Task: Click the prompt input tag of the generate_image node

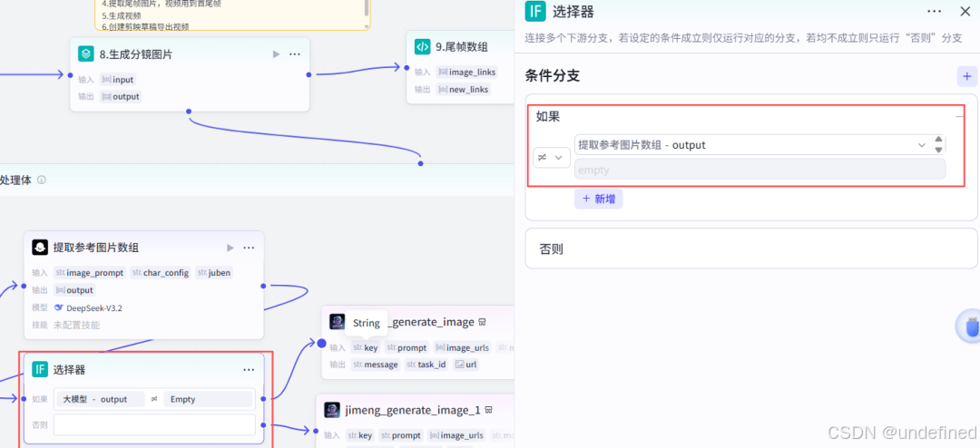Action: tap(407, 347)
